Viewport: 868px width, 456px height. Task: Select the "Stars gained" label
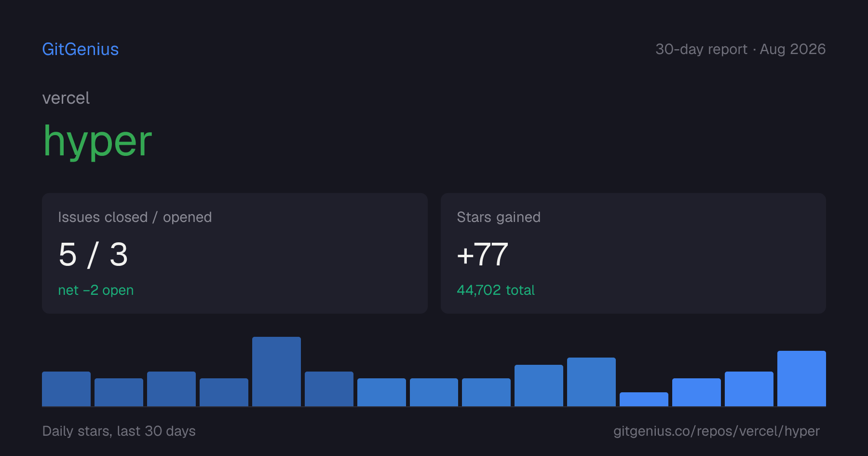coord(499,217)
